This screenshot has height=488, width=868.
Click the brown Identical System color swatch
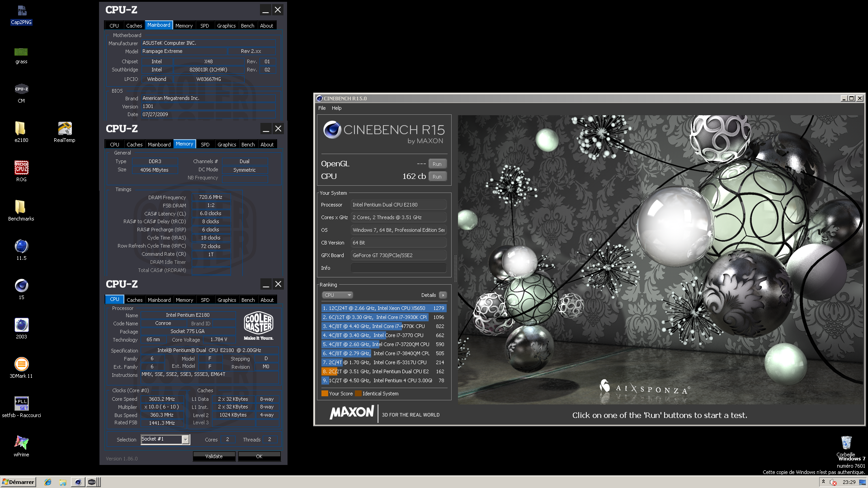coord(358,394)
